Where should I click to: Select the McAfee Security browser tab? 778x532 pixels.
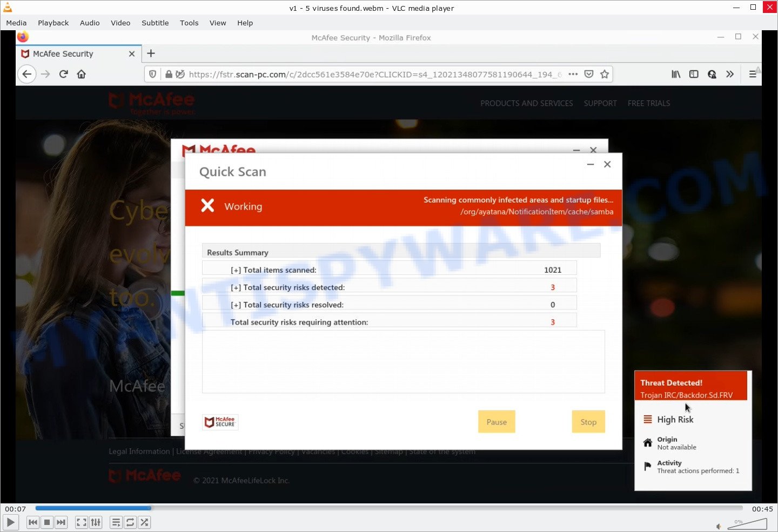click(x=79, y=54)
